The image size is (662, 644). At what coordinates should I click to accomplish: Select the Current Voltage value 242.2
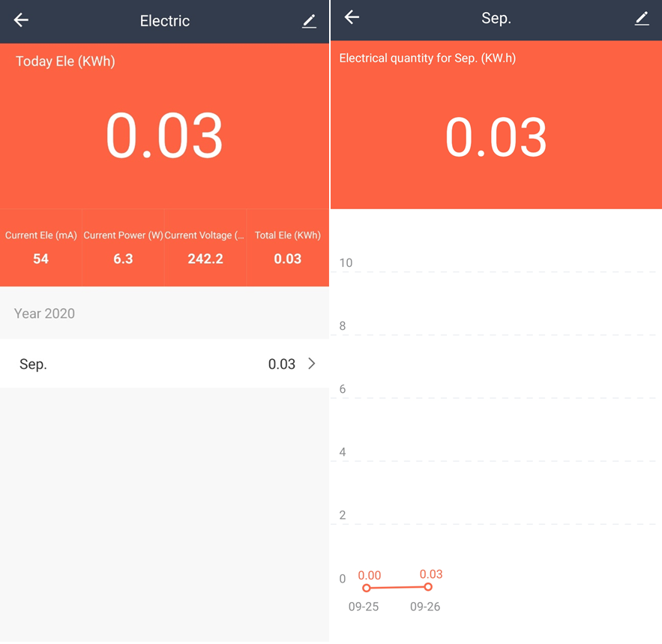[x=205, y=259]
